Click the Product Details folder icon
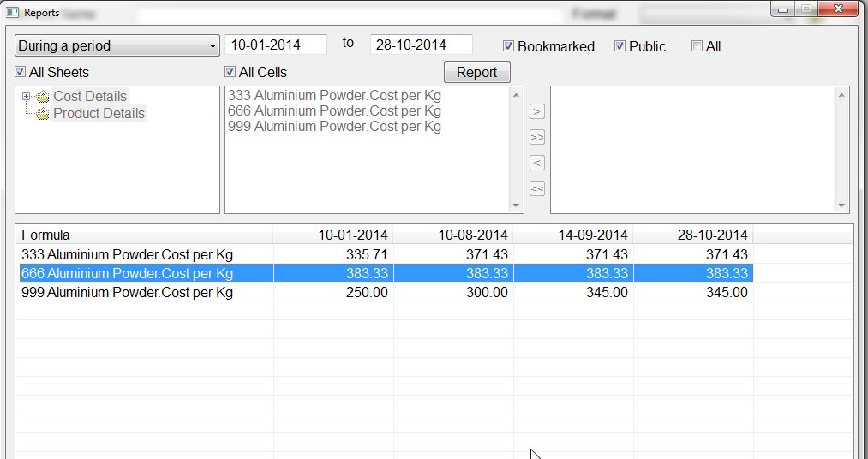868x459 pixels. coord(43,114)
